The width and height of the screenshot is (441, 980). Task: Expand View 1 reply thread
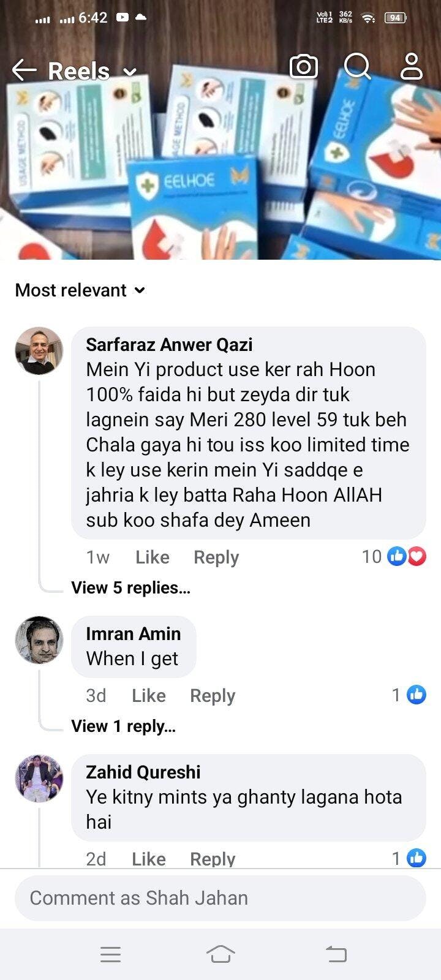123,726
